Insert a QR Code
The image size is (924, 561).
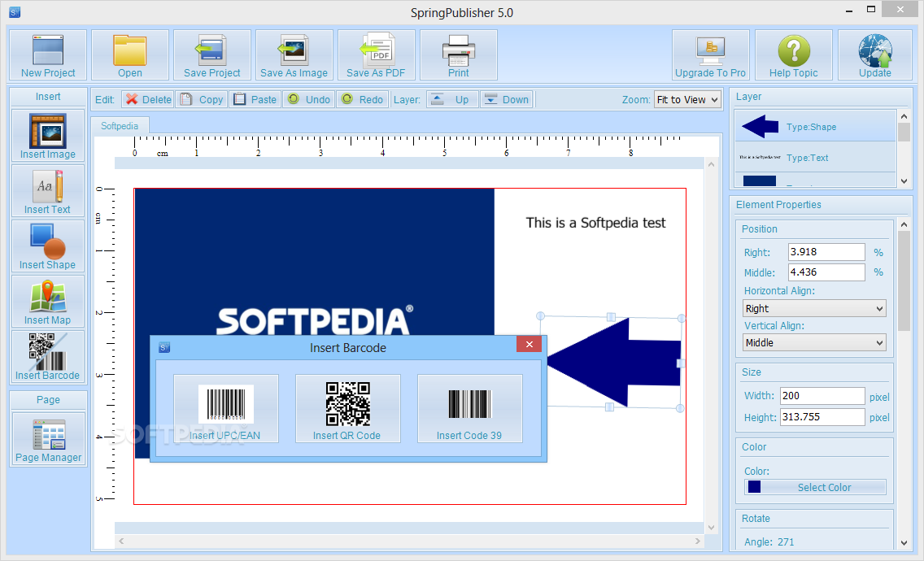347,409
